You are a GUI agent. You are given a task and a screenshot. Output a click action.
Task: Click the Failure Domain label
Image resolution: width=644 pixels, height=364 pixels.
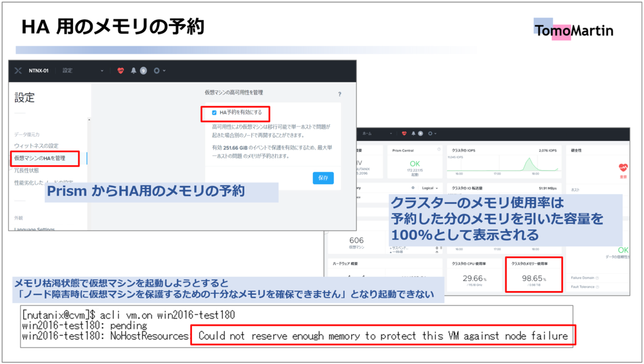(582, 278)
